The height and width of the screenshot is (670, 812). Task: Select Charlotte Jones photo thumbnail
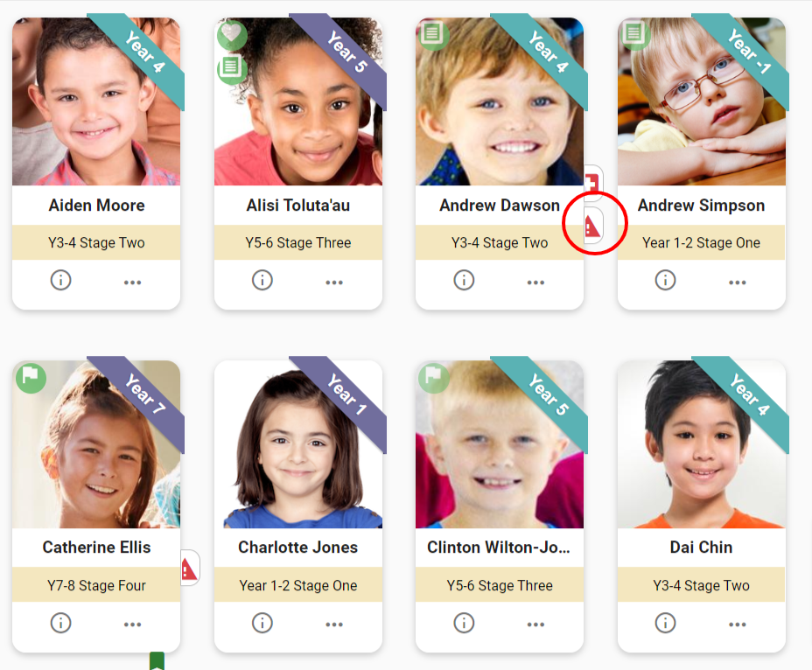point(298,444)
